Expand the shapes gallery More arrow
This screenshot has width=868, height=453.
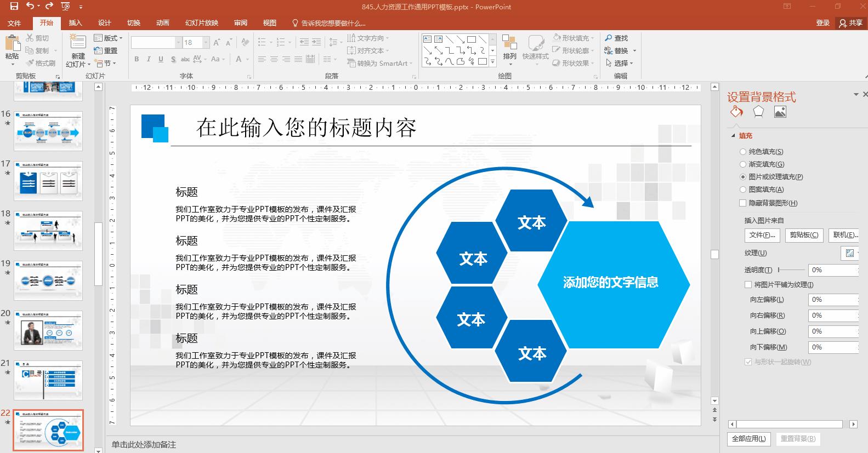(492, 61)
